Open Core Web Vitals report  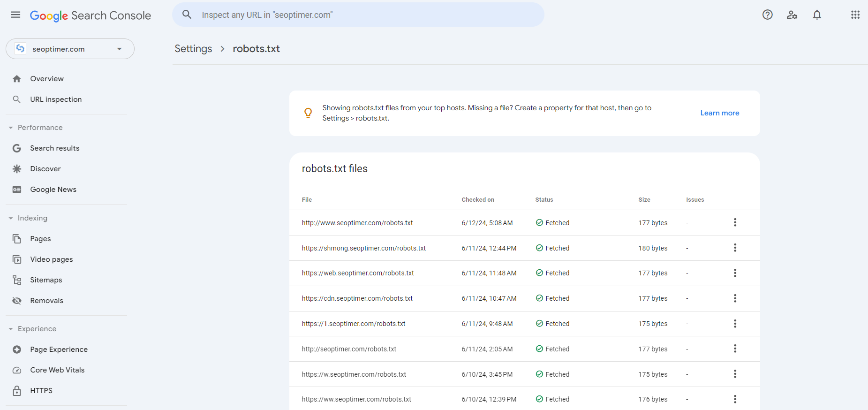57,370
